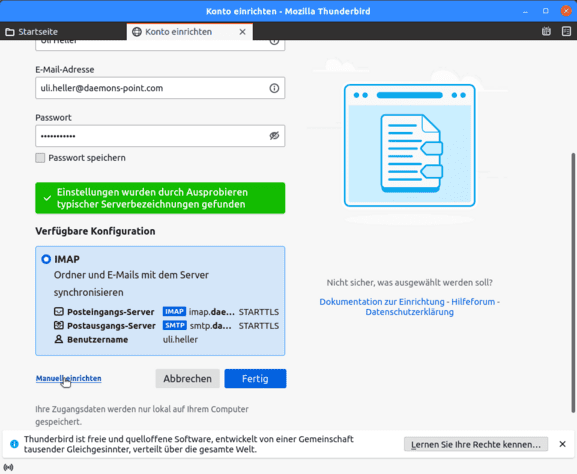Select the IMAP radio button

coord(46,259)
